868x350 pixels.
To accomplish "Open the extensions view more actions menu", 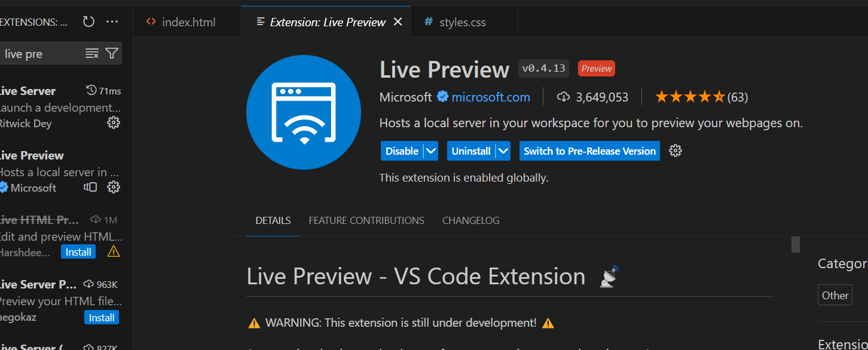I will [112, 22].
